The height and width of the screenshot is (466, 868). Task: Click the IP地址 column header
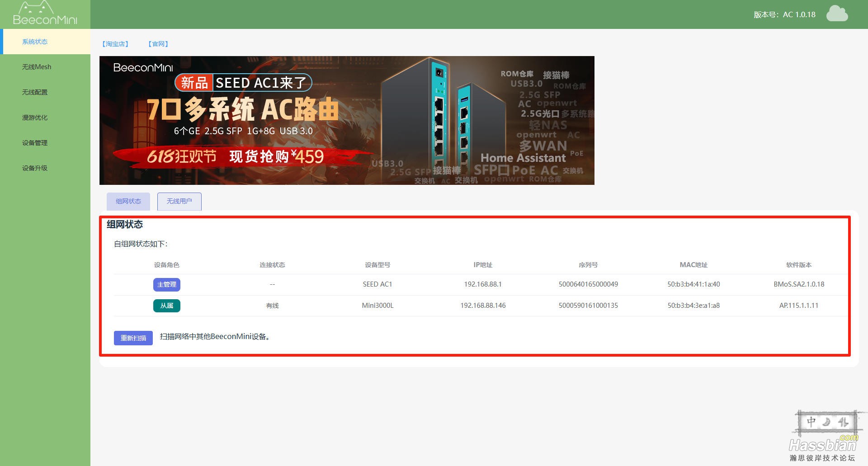click(x=483, y=265)
